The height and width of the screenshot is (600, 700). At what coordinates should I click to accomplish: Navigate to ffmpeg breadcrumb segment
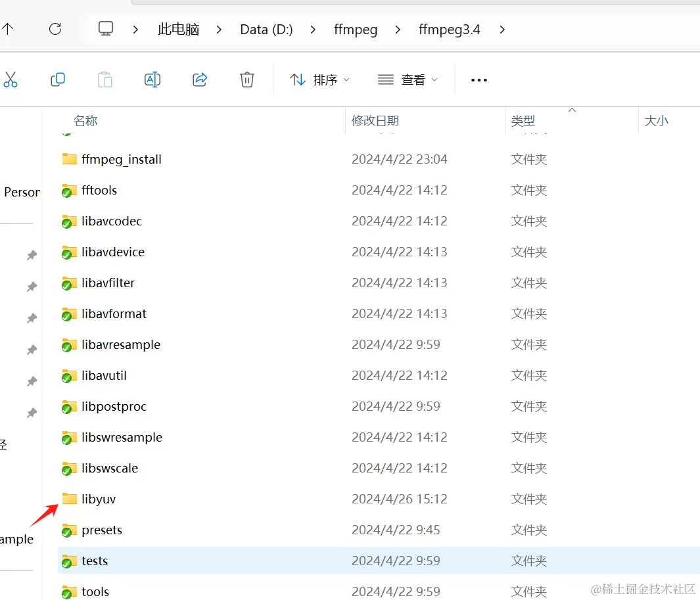356,30
